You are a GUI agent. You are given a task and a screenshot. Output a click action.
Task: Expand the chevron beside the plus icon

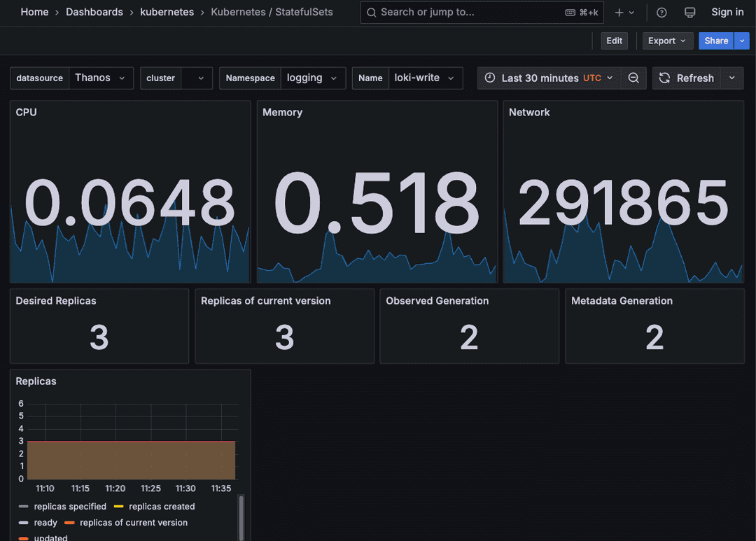coord(631,13)
